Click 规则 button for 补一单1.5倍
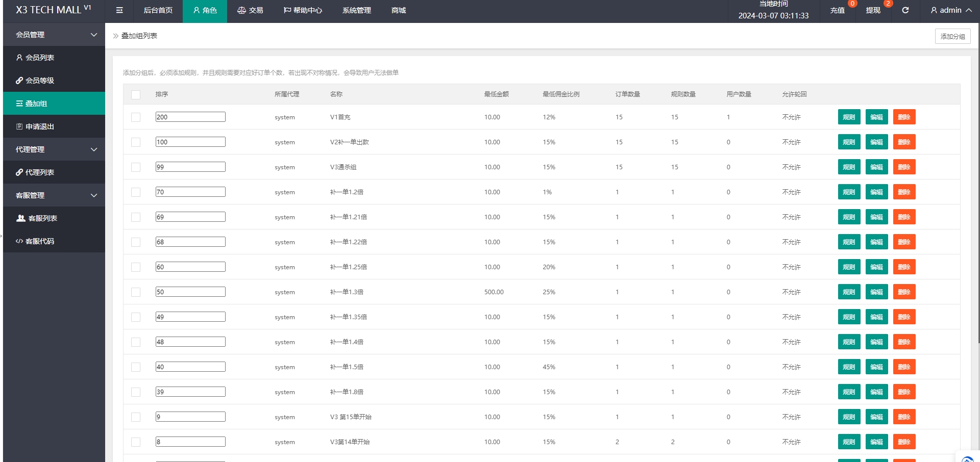The image size is (980, 462). pyautogui.click(x=849, y=367)
